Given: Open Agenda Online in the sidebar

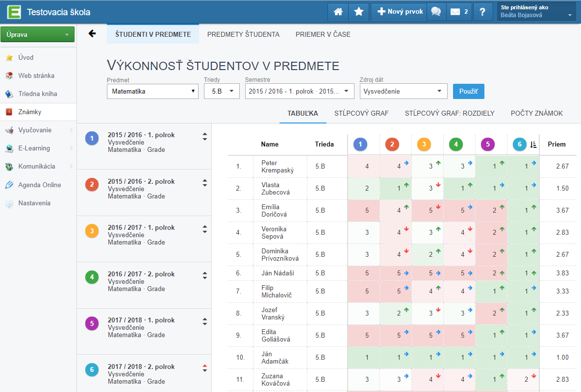Looking at the screenshot, I should coord(38,185).
